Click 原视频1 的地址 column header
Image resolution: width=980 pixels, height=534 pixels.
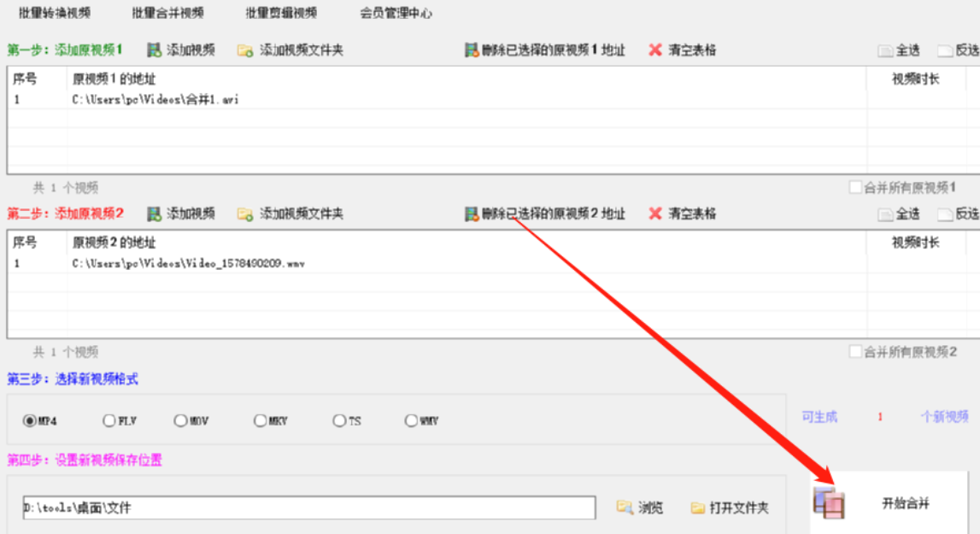pos(114,79)
